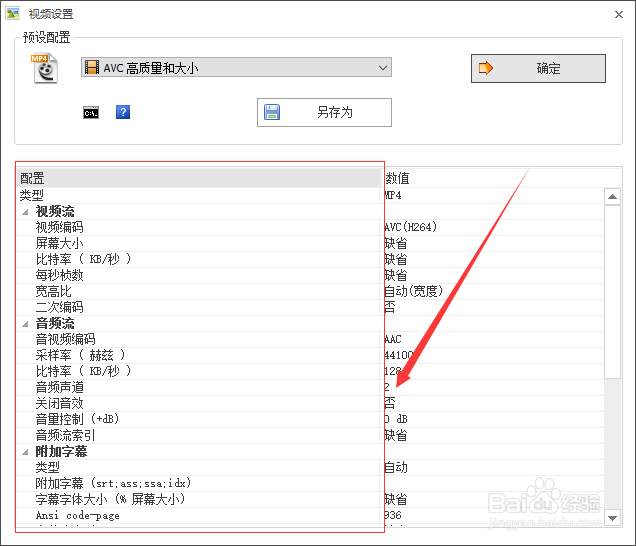The height and width of the screenshot is (546, 636).
Task: Click the app icon in title bar
Action: [x=13, y=13]
